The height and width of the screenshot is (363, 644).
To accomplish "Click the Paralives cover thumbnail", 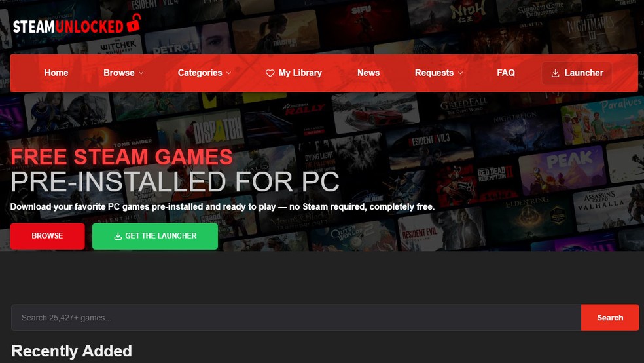I will pyautogui.click(x=602, y=120).
